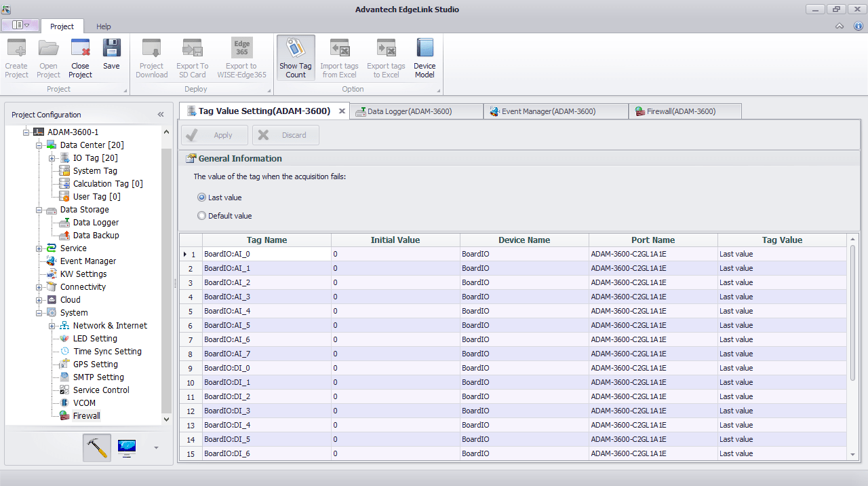The height and width of the screenshot is (486, 868).
Task: Switch to the Project ribbon tab
Action: tap(62, 26)
